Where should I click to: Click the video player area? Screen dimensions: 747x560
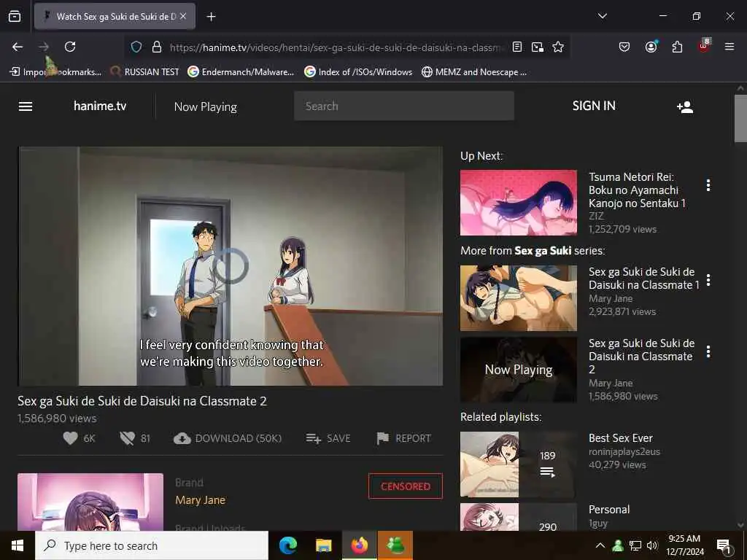point(231,266)
